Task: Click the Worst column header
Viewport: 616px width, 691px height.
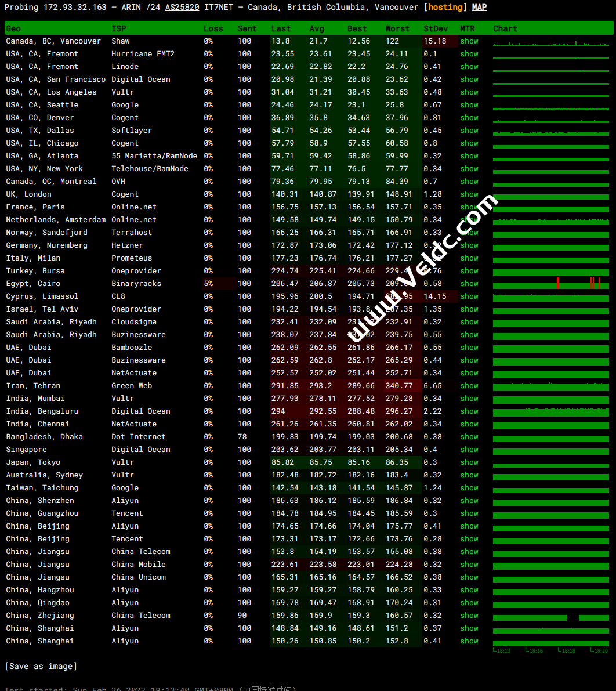Action: point(397,28)
